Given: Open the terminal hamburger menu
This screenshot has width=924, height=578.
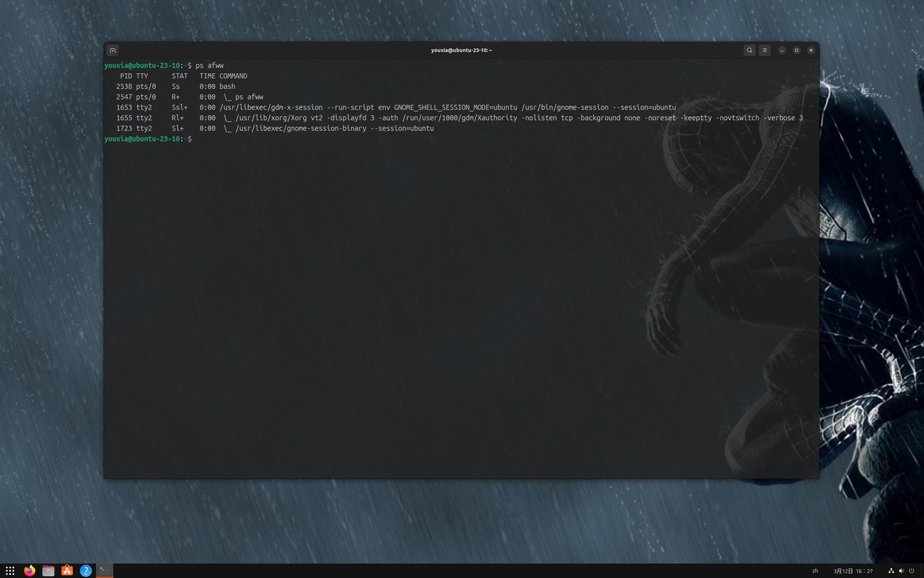Looking at the screenshot, I should coord(764,49).
